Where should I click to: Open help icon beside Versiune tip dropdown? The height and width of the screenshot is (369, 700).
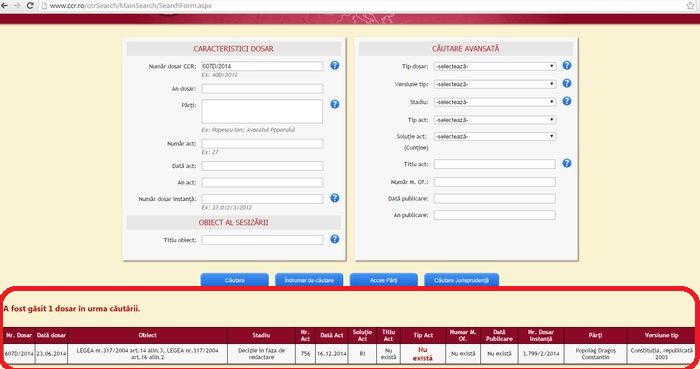click(567, 83)
